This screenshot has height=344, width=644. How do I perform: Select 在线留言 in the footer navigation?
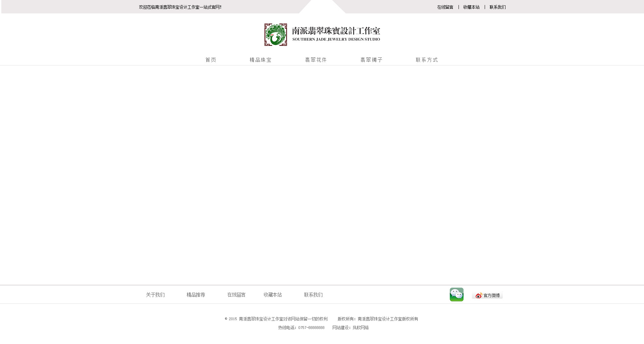pyautogui.click(x=236, y=295)
